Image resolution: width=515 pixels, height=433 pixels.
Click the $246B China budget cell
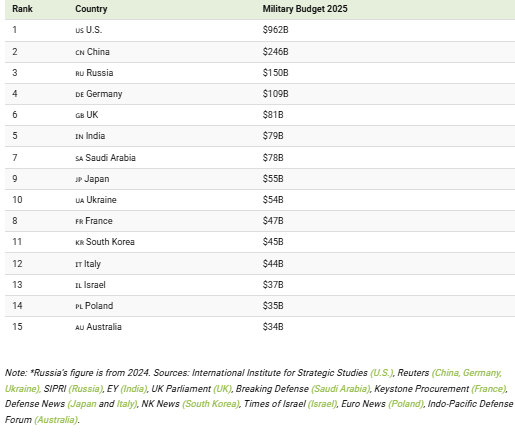[x=275, y=52]
